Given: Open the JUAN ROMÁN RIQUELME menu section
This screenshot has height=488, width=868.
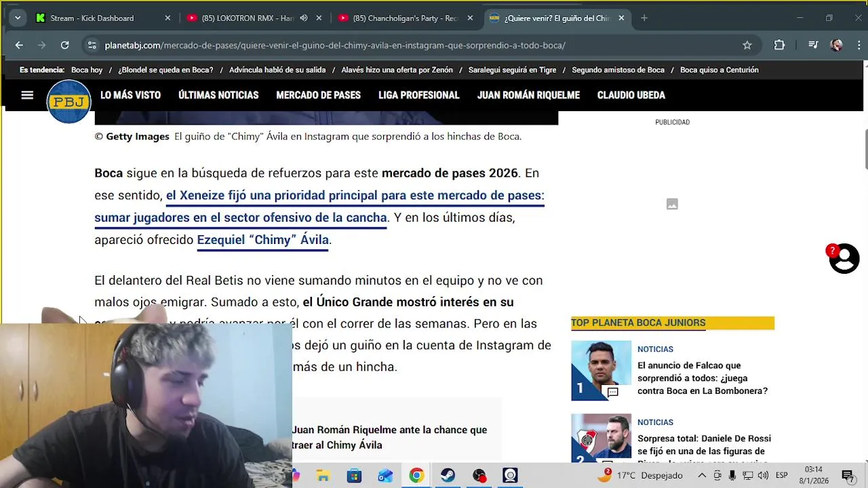Looking at the screenshot, I should [528, 96].
